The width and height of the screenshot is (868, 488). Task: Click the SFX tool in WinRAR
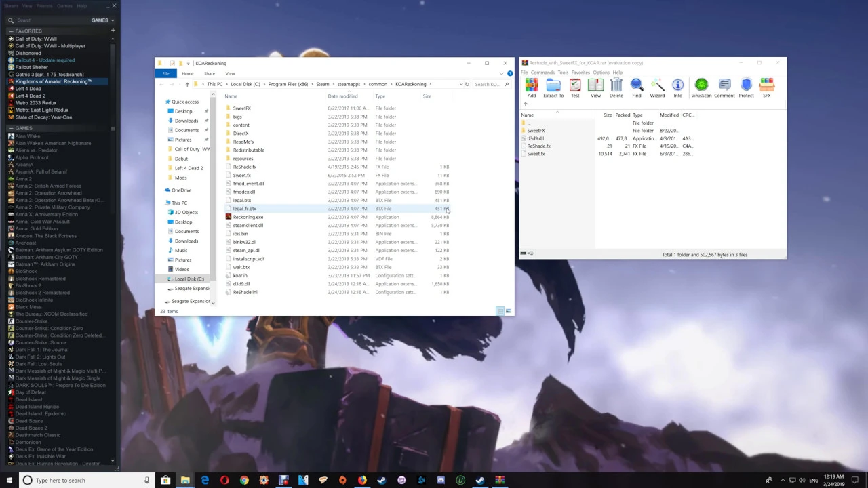click(767, 87)
